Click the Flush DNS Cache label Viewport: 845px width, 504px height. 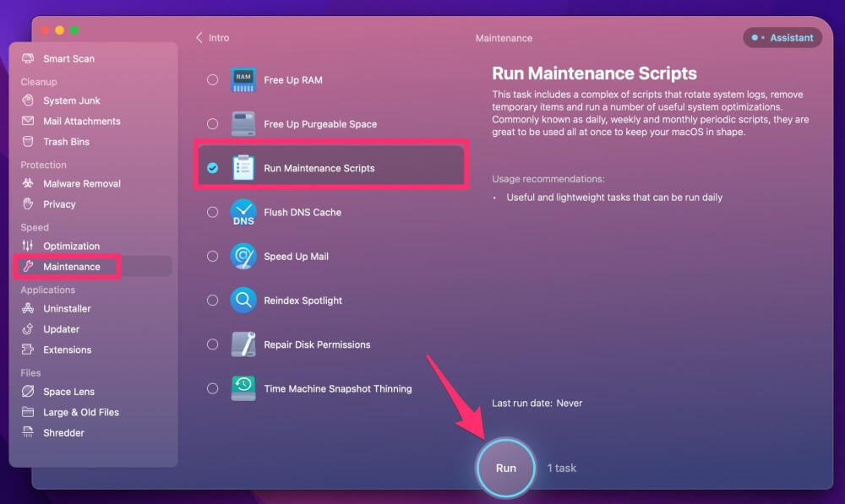(x=303, y=212)
